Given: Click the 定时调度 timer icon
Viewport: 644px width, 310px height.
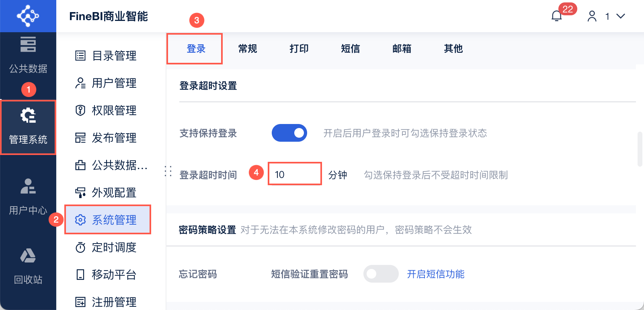Looking at the screenshot, I should tap(80, 247).
